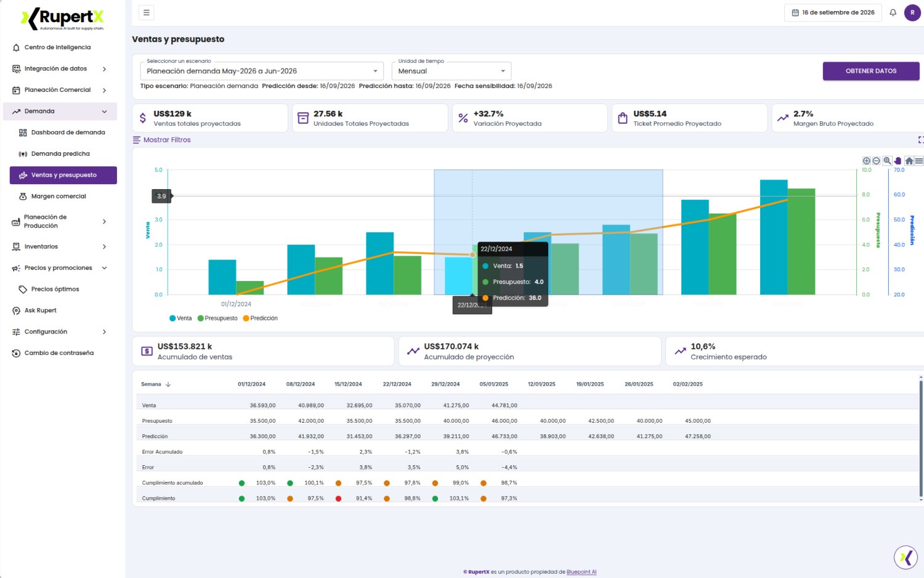Open the Seleccionar un escenario dropdown

(x=262, y=71)
